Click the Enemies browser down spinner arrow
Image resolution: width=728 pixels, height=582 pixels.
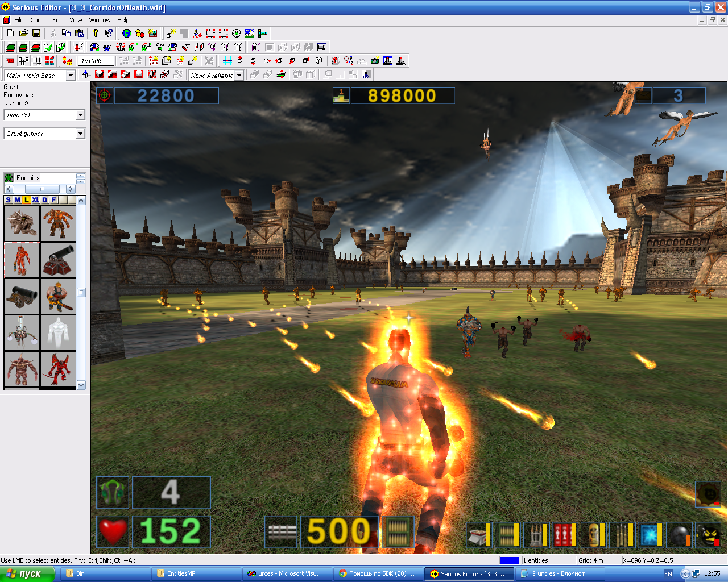(81, 181)
